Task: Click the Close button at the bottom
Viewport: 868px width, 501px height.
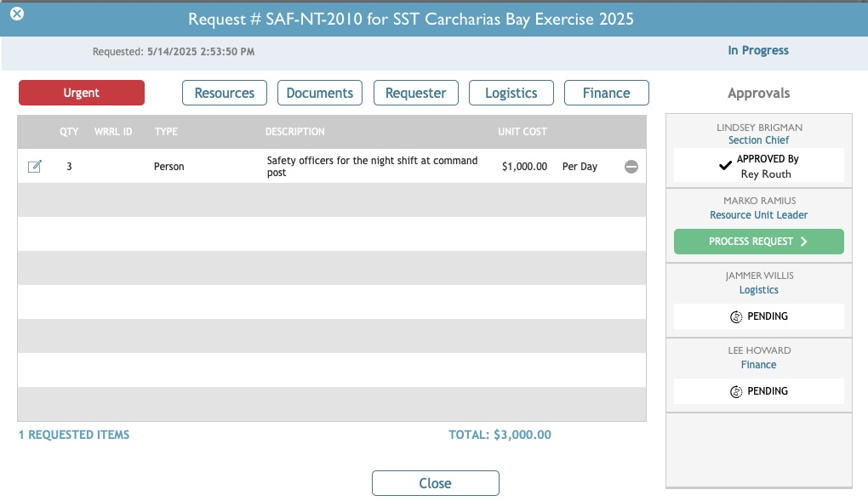Action: [x=435, y=482]
